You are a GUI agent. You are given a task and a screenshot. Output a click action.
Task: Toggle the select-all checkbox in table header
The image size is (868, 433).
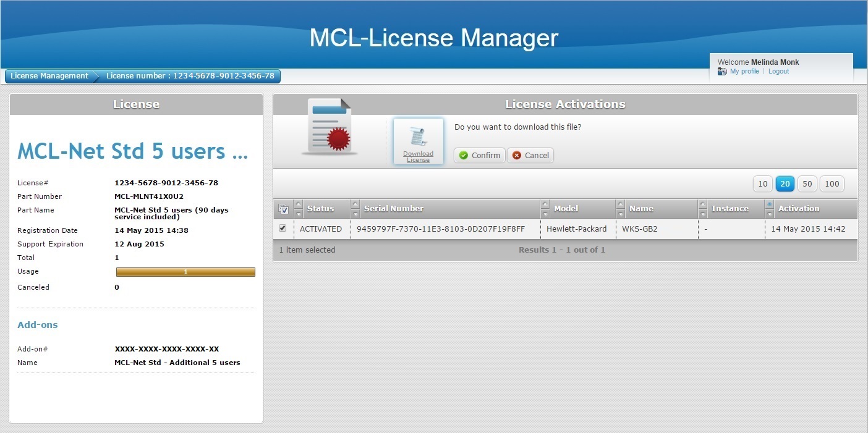(283, 209)
